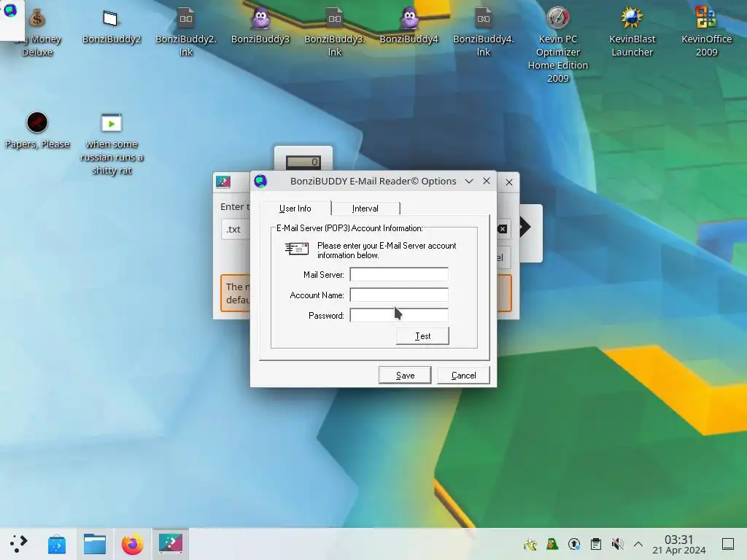Click the clear-text icon in background dialog
The width and height of the screenshot is (747, 560).
(502, 229)
